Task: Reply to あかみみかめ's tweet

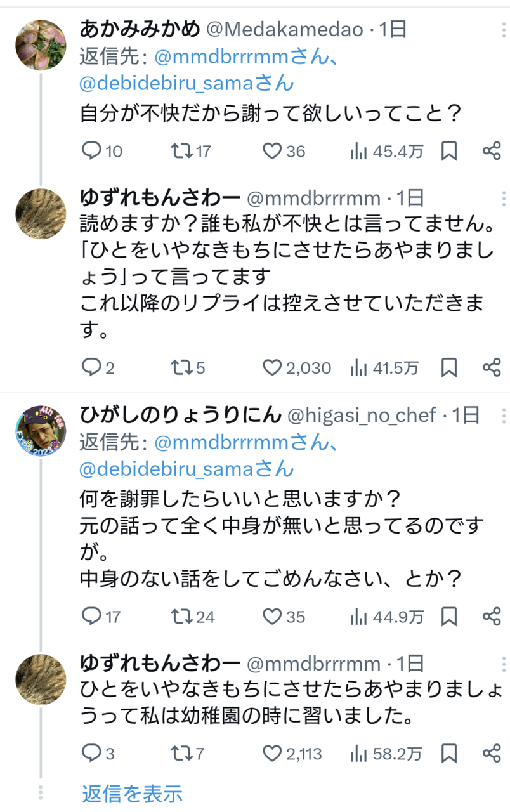Action: [93, 151]
